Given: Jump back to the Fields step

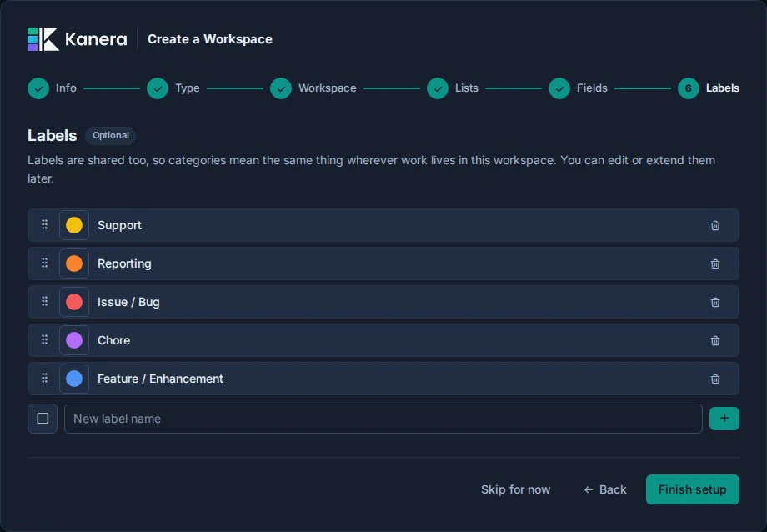Looking at the screenshot, I should 579,88.
